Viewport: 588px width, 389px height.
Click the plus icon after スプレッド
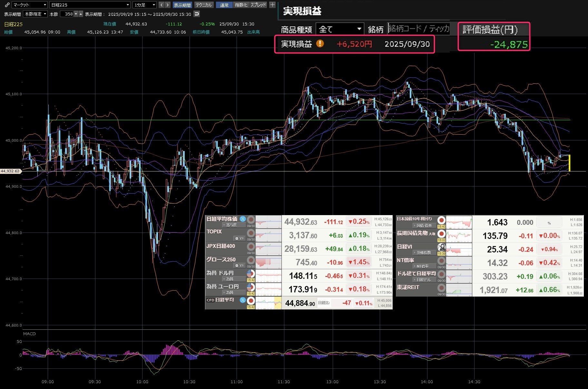pyautogui.click(x=272, y=5)
